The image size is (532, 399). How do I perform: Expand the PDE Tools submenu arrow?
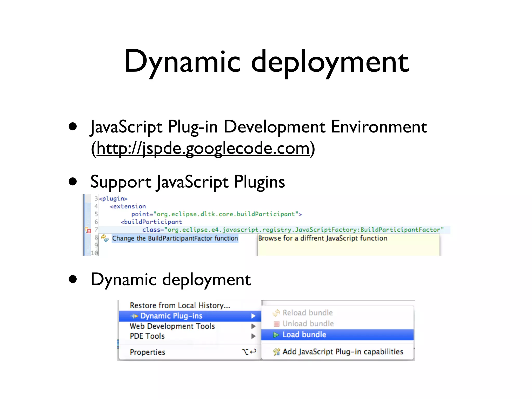(x=253, y=336)
